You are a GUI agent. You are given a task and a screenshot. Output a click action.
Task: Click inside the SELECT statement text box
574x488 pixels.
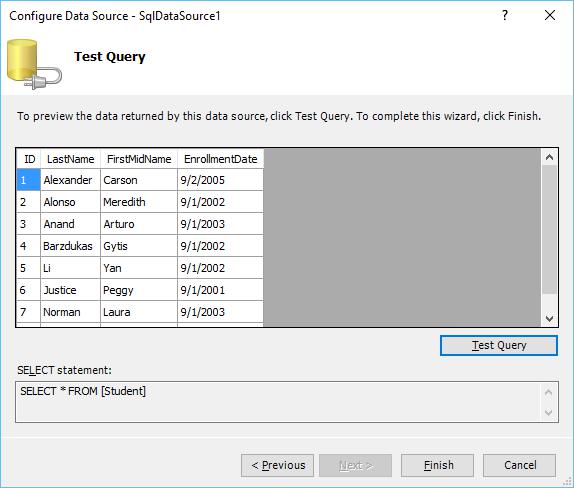click(278, 402)
